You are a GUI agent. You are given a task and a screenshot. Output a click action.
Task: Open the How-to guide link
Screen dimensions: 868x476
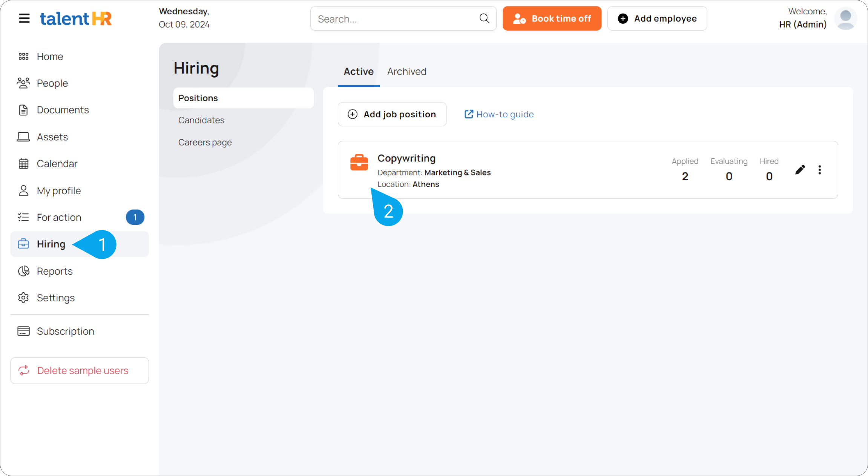pyautogui.click(x=499, y=114)
